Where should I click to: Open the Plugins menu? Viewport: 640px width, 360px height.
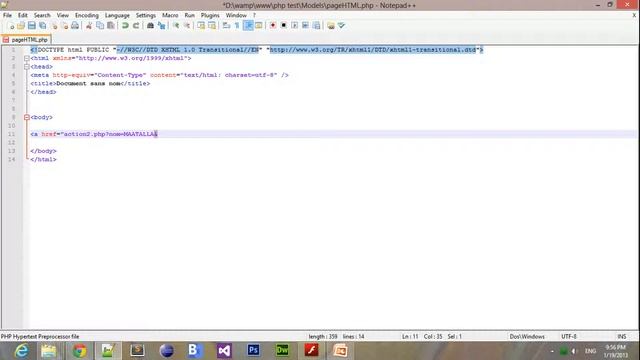click(210, 15)
